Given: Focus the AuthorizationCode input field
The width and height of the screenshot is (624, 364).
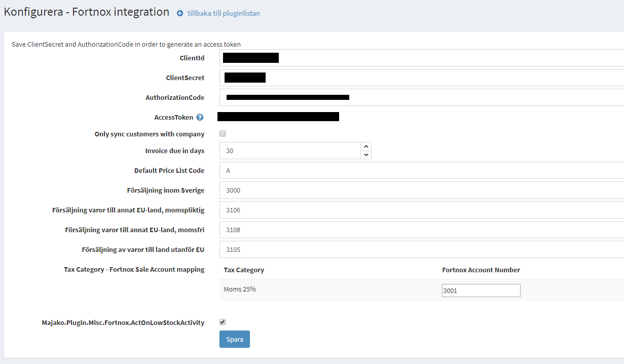Looking at the screenshot, I should pyautogui.click(x=422, y=97).
